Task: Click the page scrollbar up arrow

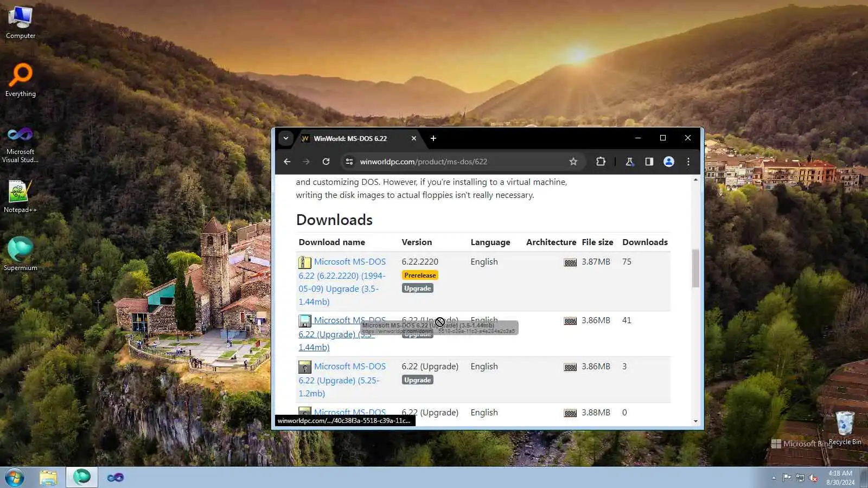Action: tap(695, 179)
